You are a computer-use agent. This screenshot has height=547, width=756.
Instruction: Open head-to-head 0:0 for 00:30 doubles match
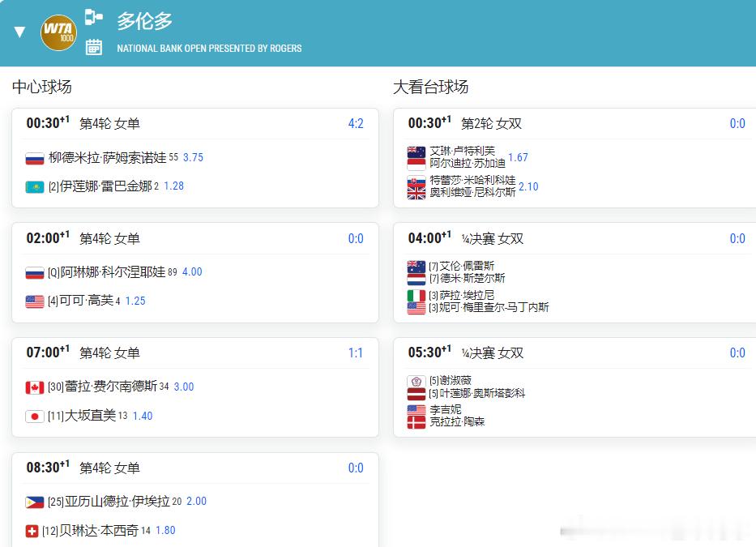pyautogui.click(x=737, y=123)
